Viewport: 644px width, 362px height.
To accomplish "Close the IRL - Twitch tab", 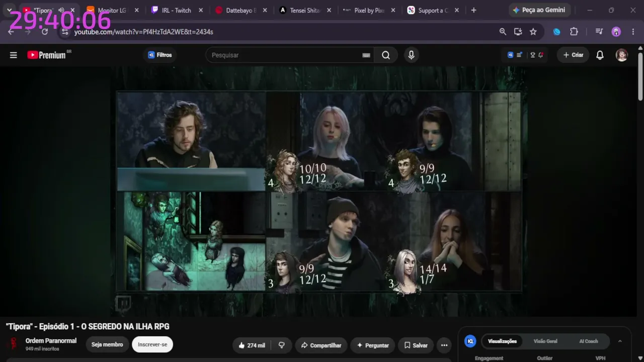I will (201, 10).
